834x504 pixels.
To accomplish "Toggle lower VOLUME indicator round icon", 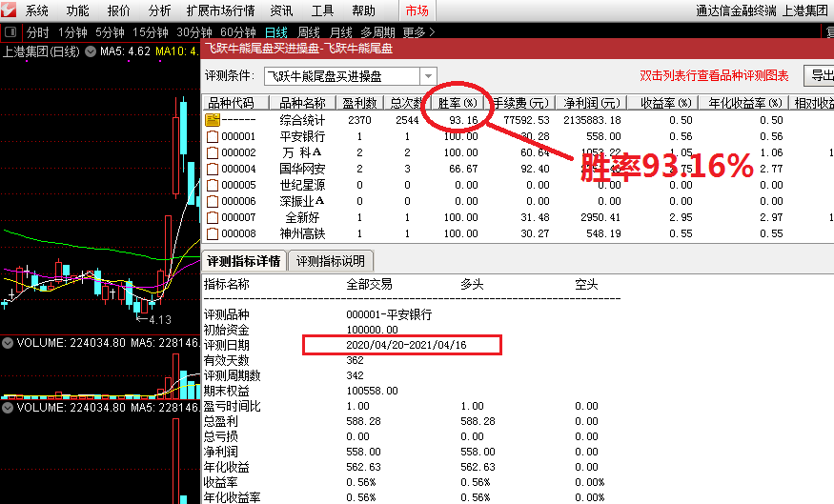I will (8, 408).
